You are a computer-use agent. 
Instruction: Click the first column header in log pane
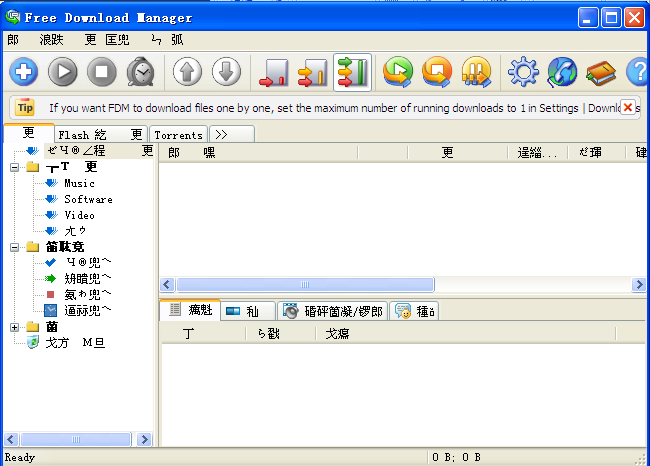(x=204, y=334)
